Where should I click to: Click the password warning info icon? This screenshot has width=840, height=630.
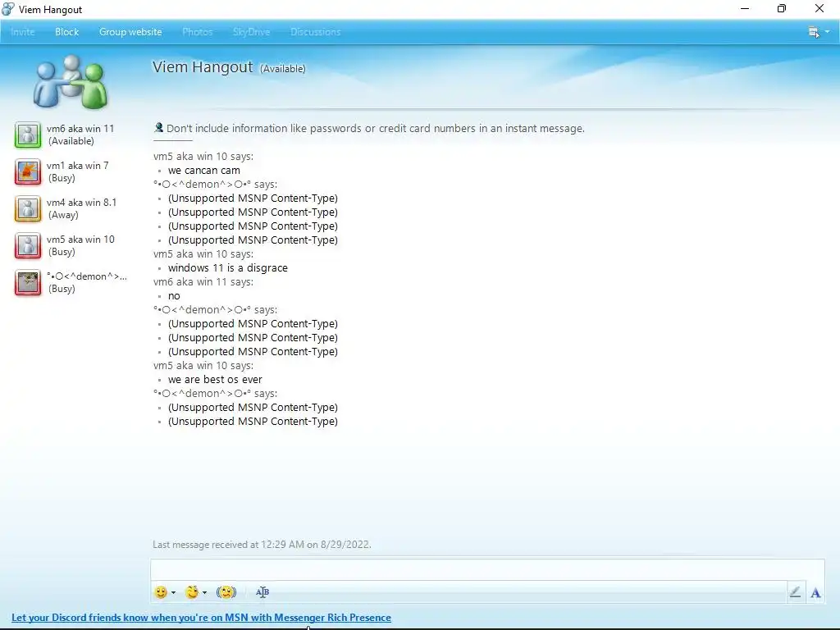click(x=158, y=127)
